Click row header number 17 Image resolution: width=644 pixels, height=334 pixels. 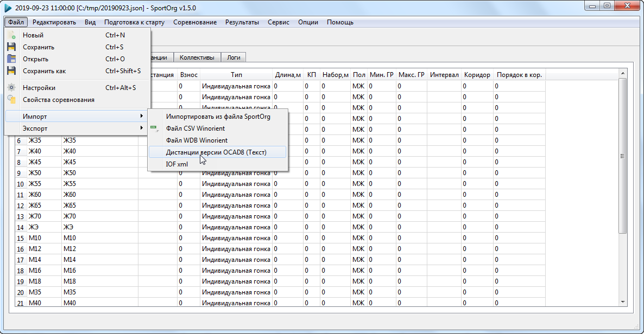pos(21,260)
